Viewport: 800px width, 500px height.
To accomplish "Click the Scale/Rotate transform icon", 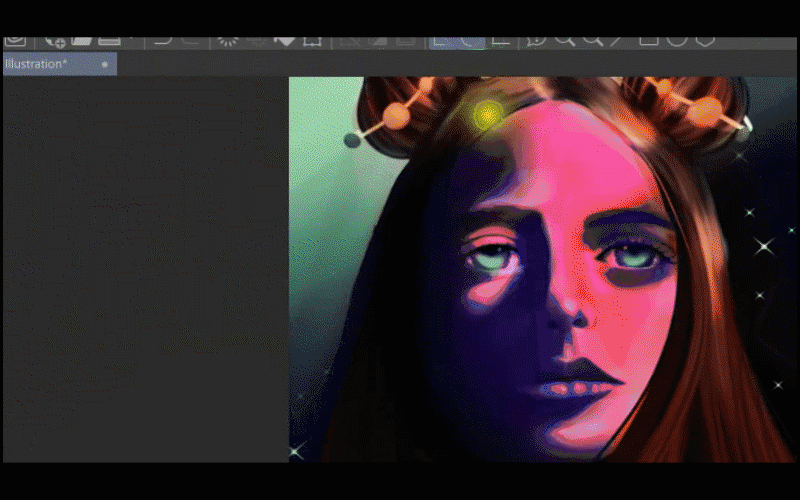I will (x=312, y=41).
